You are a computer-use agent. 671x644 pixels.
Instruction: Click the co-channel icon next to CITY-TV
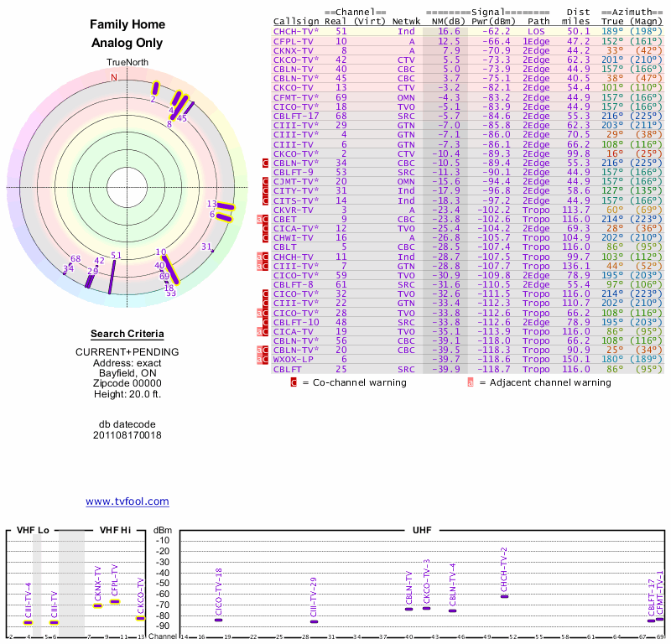(x=266, y=190)
